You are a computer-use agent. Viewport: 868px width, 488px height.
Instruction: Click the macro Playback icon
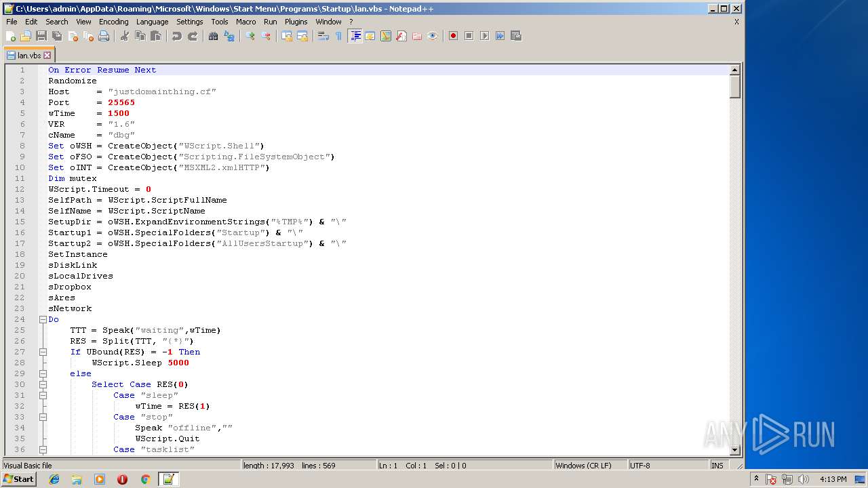(x=484, y=36)
